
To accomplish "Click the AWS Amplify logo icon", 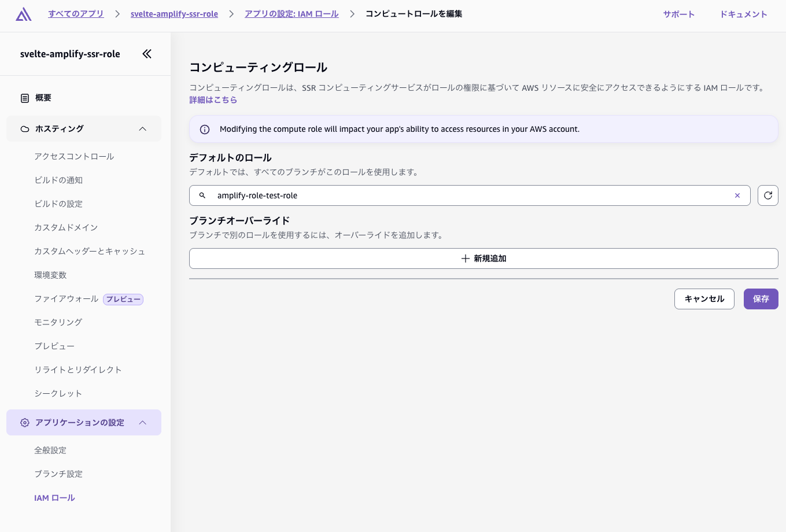I will (23, 14).
